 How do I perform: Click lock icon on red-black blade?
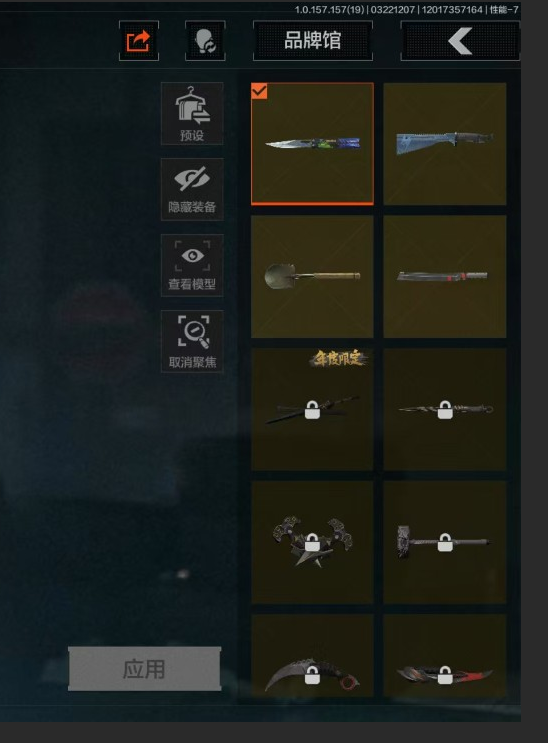(x=445, y=675)
